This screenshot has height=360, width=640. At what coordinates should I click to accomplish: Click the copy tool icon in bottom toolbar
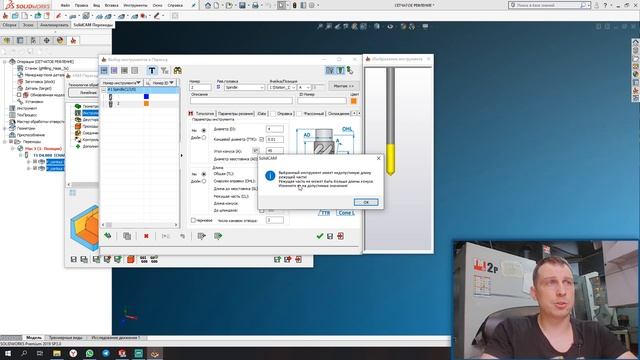coord(127,236)
